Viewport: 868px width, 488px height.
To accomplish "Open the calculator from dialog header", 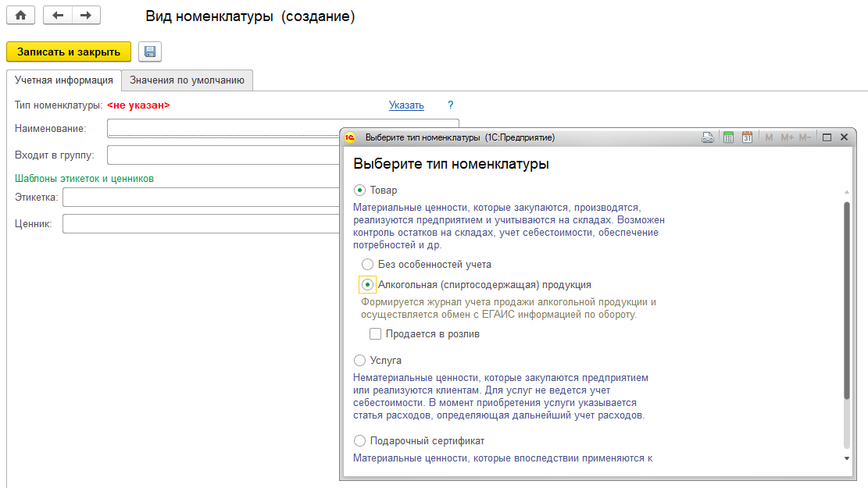I will (728, 137).
